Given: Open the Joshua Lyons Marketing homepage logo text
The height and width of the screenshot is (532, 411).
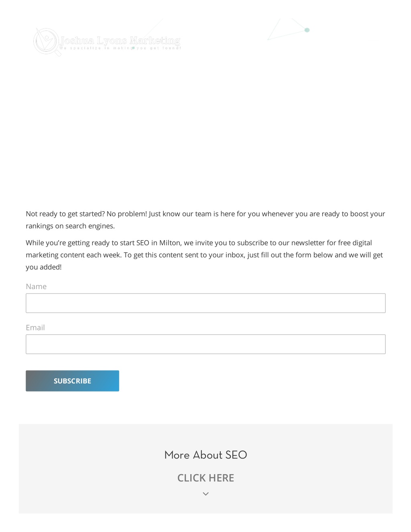Looking at the screenshot, I should 120,41.
